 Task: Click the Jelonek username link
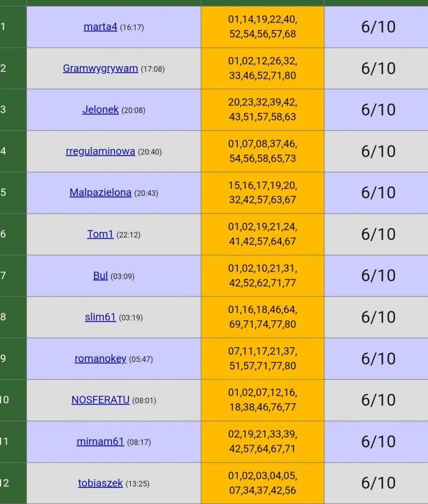coord(100,109)
